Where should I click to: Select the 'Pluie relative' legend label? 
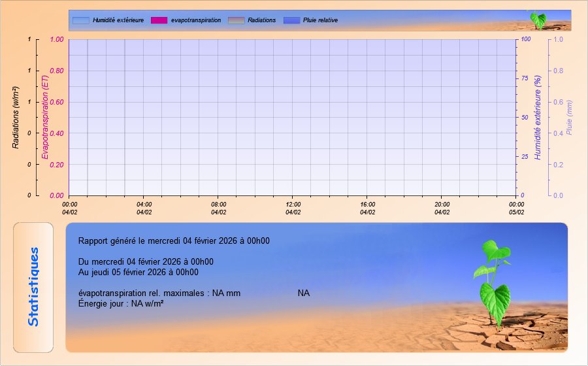point(320,20)
